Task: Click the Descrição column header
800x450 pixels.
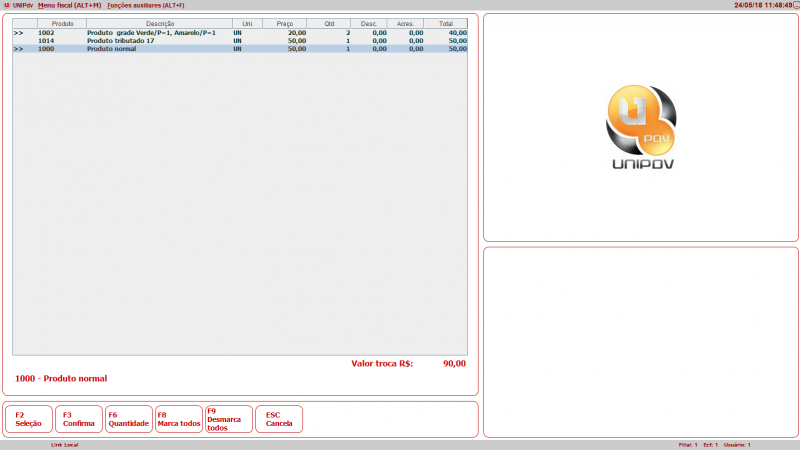Action: tap(160, 23)
